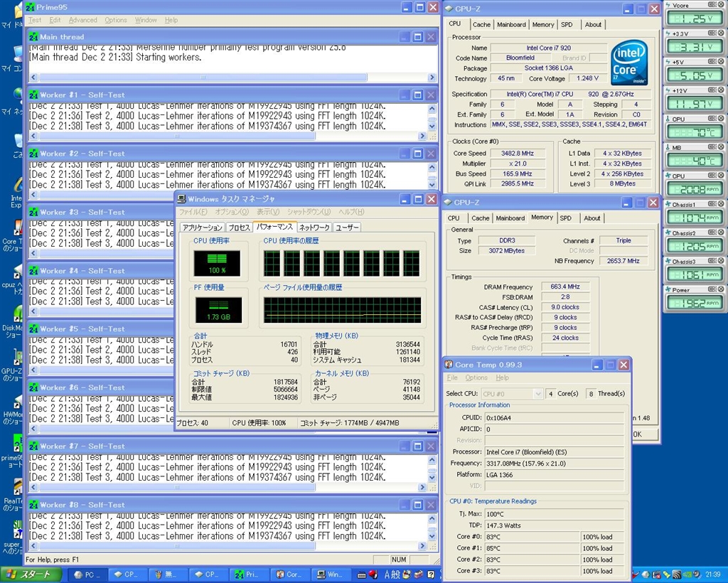The image size is (728, 583).
Task: Select the Processes tab in Task Manager
Action: [239, 228]
